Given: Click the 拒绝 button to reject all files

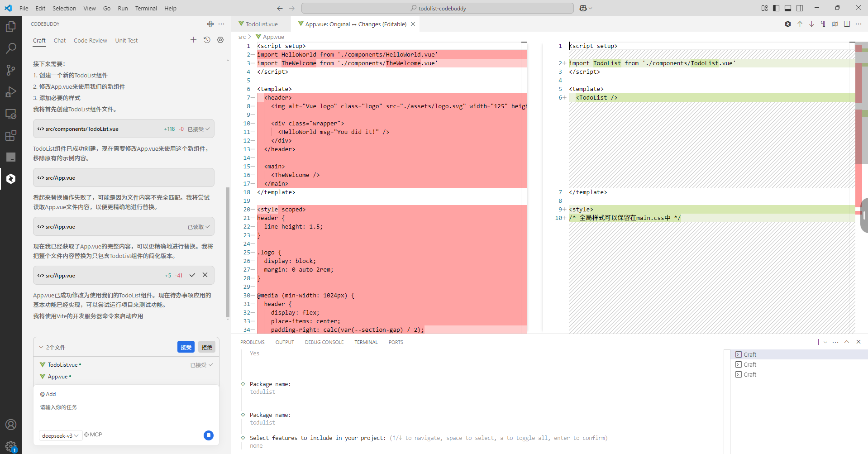Looking at the screenshot, I should [x=207, y=347].
